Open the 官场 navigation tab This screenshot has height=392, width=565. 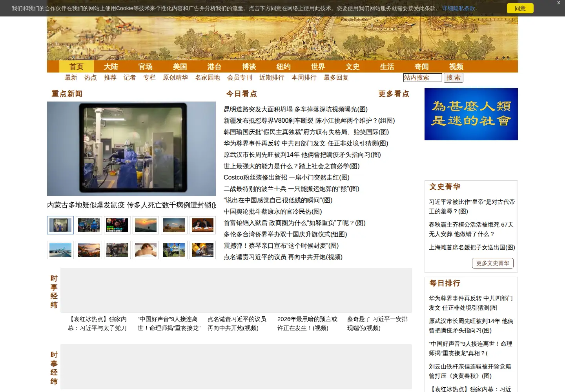click(x=146, y=67)
